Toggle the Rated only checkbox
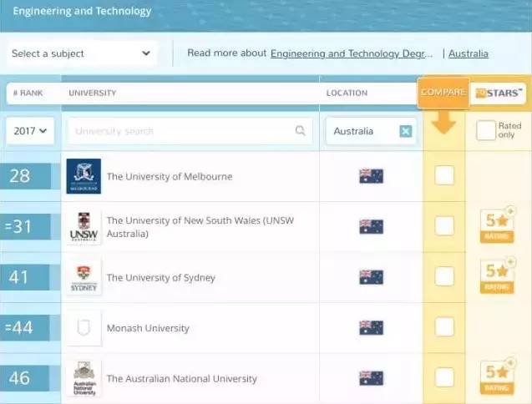Viewport: 532px width, 404px height. (x=485, y=130)
